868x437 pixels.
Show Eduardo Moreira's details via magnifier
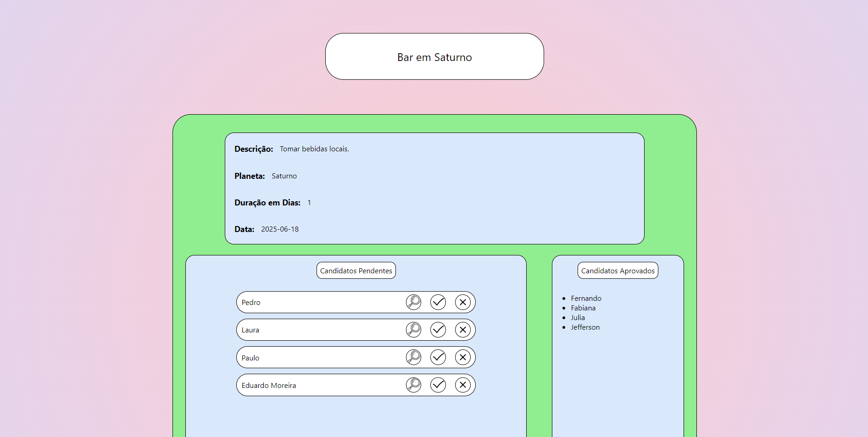tap(413, 385)
